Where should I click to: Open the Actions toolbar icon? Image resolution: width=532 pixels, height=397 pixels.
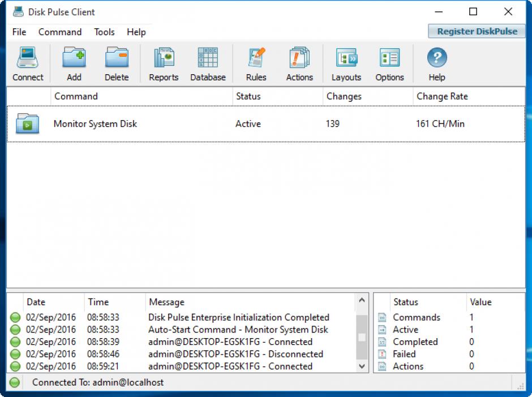click(x=299, y=58)
